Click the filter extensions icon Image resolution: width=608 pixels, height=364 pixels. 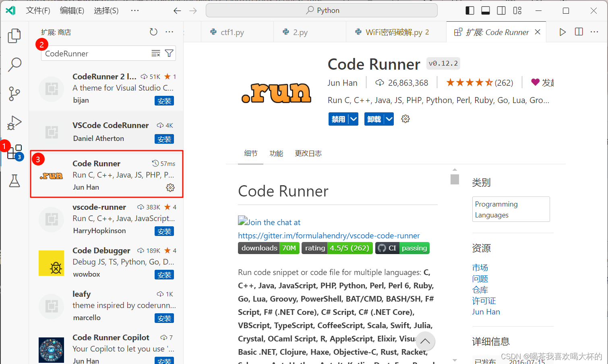(169, 53)
